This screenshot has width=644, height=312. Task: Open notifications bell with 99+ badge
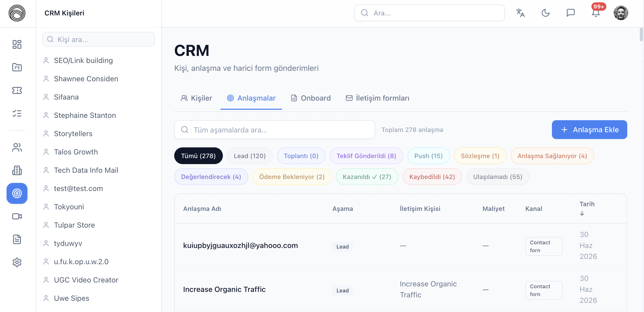[x=596, y=13]
